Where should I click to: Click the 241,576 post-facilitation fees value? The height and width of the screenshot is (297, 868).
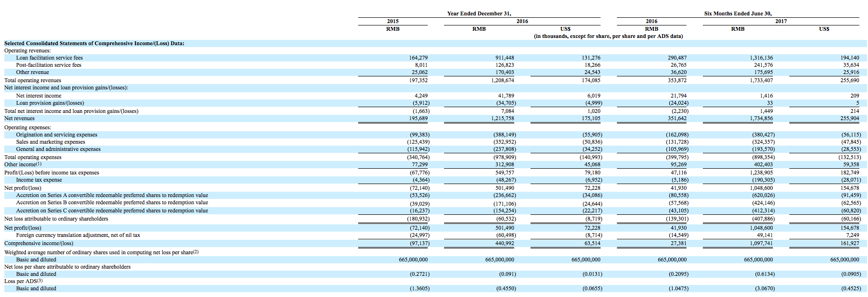(x=763, y=65)
